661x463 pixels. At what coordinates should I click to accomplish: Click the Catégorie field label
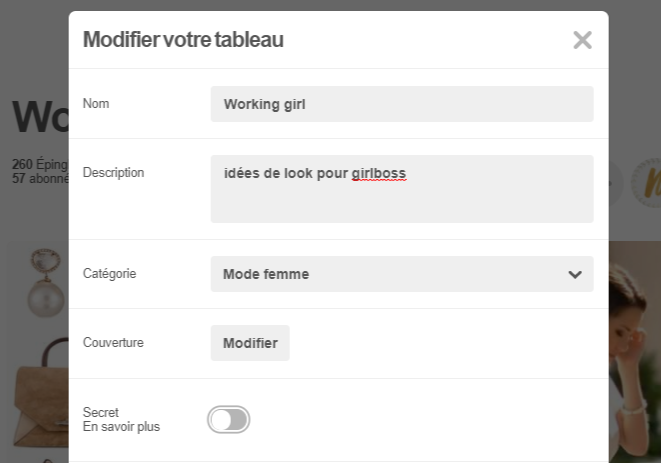point(110,274)
